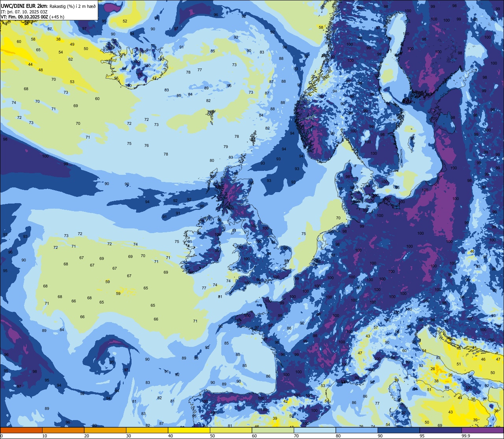Image resolution: width=504 pixels, height=439 pixels.
Task: Click the 0–10 % dark orange legend swatch
Action: (x=21, y=430)
